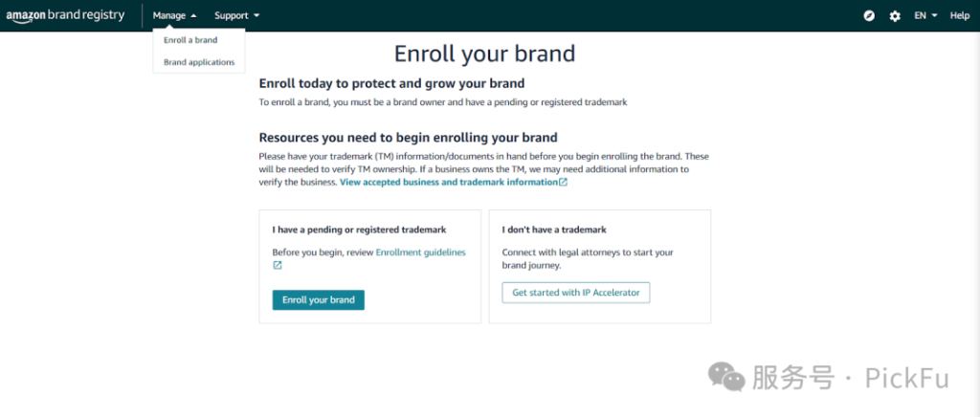
Task: Open the settings gear icon
Action: (x=895, y=16)
